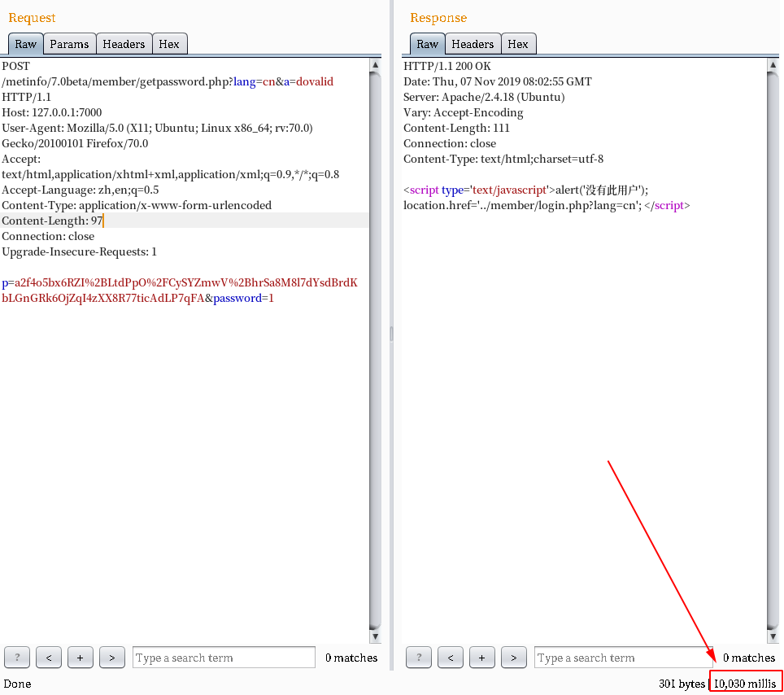Switch to the Request Hex tab

click(x=169, y=44)
